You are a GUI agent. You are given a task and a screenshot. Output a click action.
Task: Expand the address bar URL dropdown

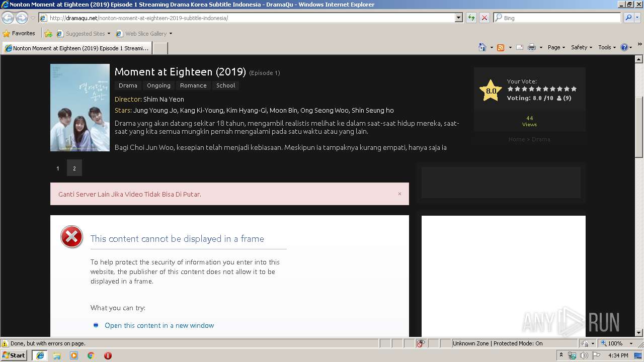pos(458,18)
